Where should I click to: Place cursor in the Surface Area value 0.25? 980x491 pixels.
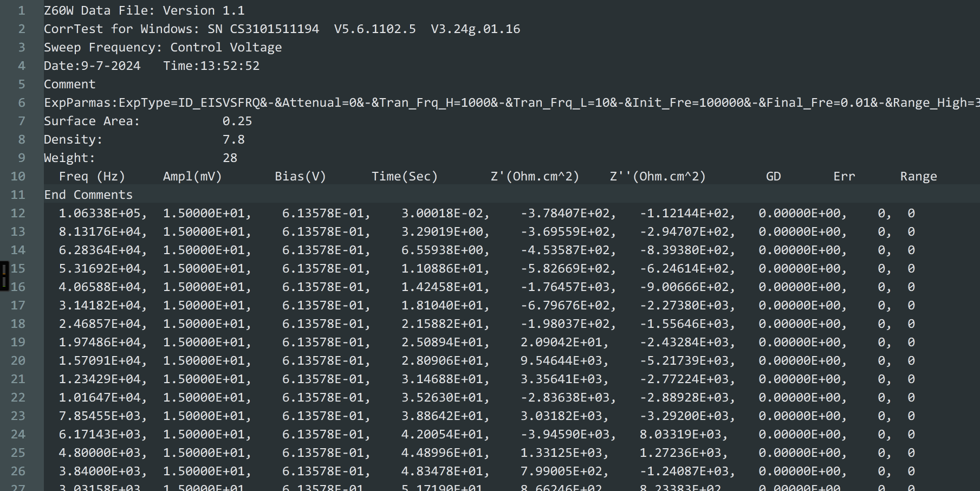pos(237,121)
